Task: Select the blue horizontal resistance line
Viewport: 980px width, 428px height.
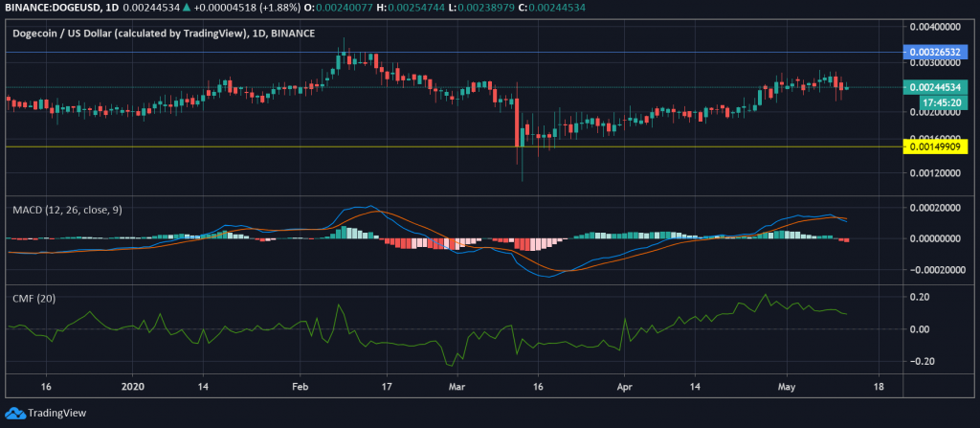Action: tap(455, 53)
